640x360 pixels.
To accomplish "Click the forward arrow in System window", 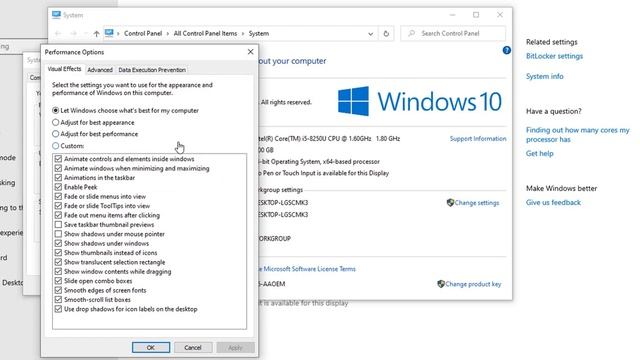I will [73, 33].
